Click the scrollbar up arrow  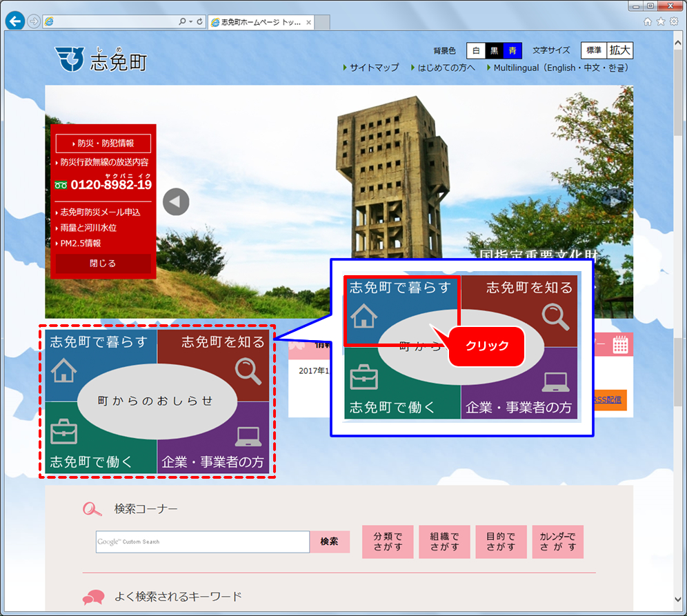pyautogui.click(x=678, y=43)
